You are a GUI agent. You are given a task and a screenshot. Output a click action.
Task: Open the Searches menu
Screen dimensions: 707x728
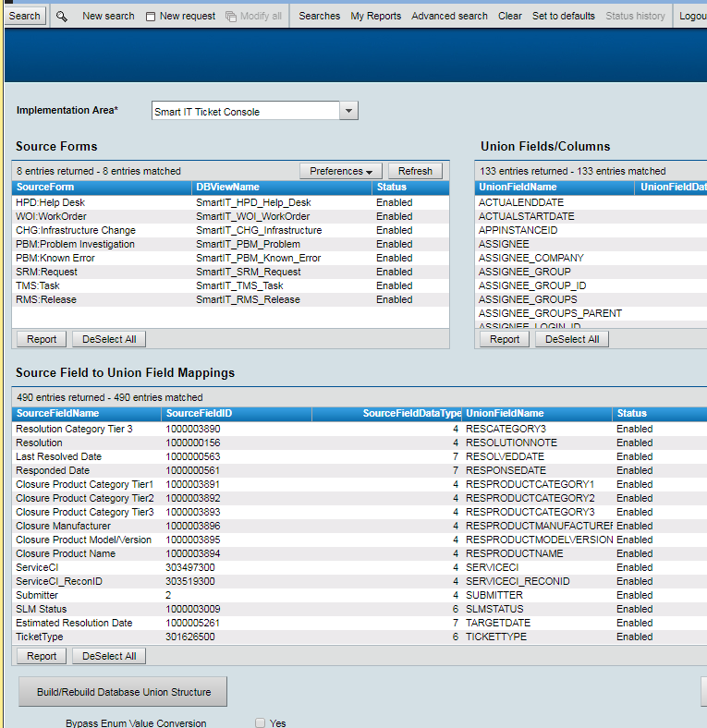(320, 16)
